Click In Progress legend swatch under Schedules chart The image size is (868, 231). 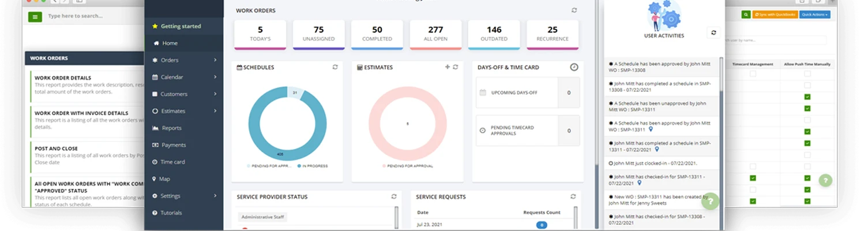pos(299,166)
